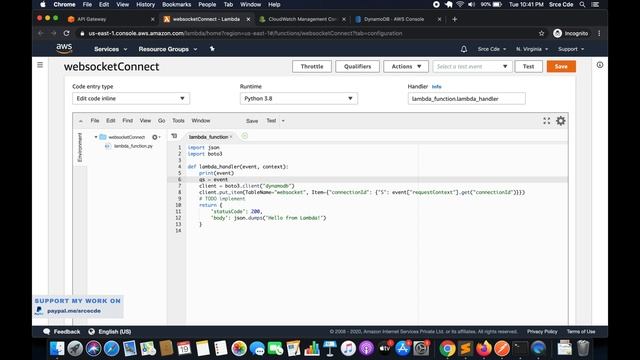Collapse websocketConnect folder tree arrow
Viewport: 640px width, 360px height.
point(96,137)
